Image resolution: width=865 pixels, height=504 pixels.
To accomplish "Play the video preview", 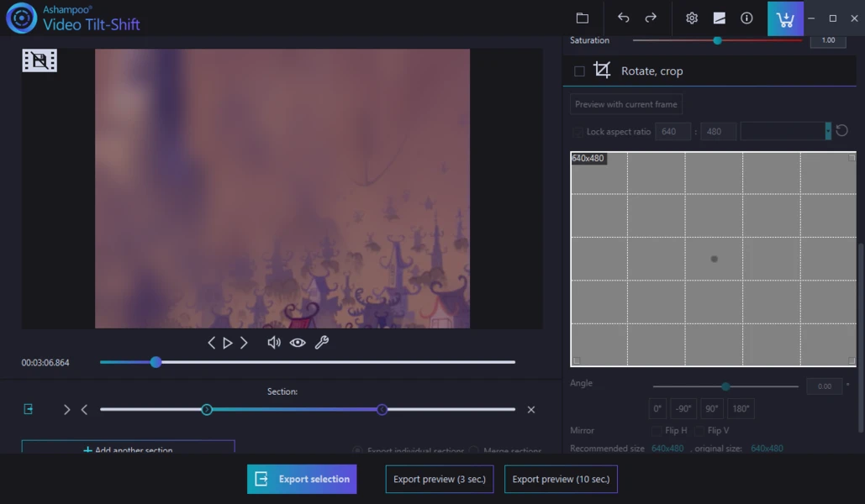I will click(x=227, y=343).
